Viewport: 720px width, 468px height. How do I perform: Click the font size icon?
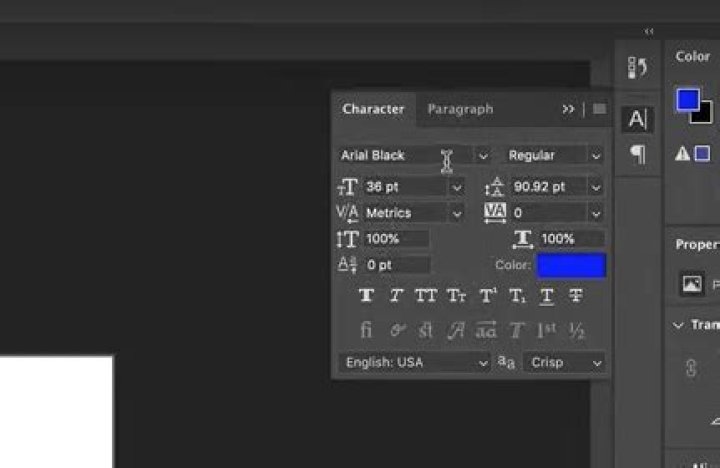click(x=348, y=187)
